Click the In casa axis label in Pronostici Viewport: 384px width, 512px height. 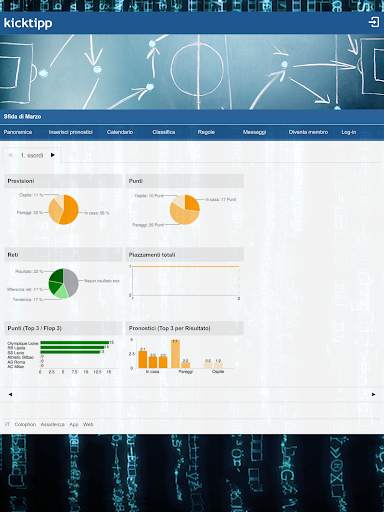click(x=152, y=371)
